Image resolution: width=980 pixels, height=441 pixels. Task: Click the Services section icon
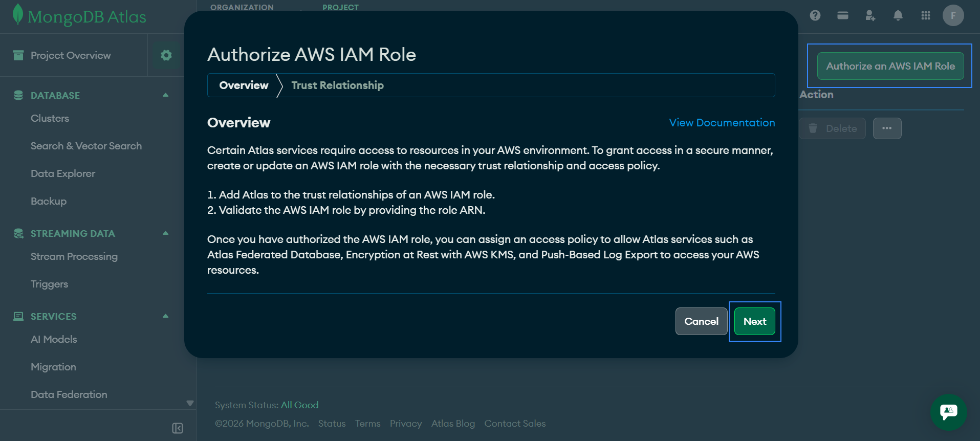[x=18, y=316]
